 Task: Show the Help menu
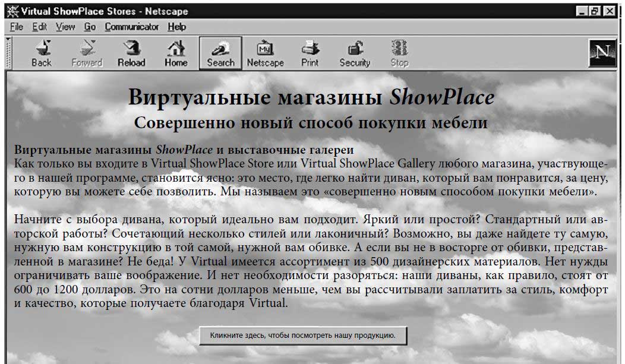(176, 27)
